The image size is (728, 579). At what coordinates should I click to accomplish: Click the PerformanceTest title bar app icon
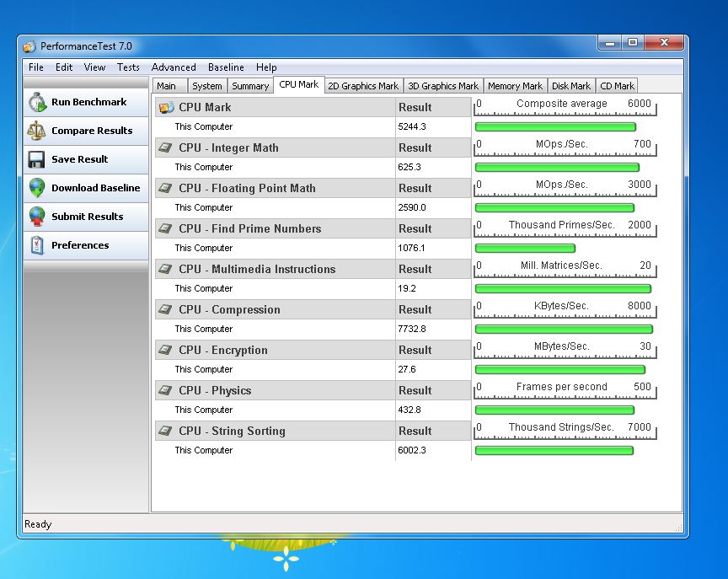pyautogui.click(x=29, y=46)
